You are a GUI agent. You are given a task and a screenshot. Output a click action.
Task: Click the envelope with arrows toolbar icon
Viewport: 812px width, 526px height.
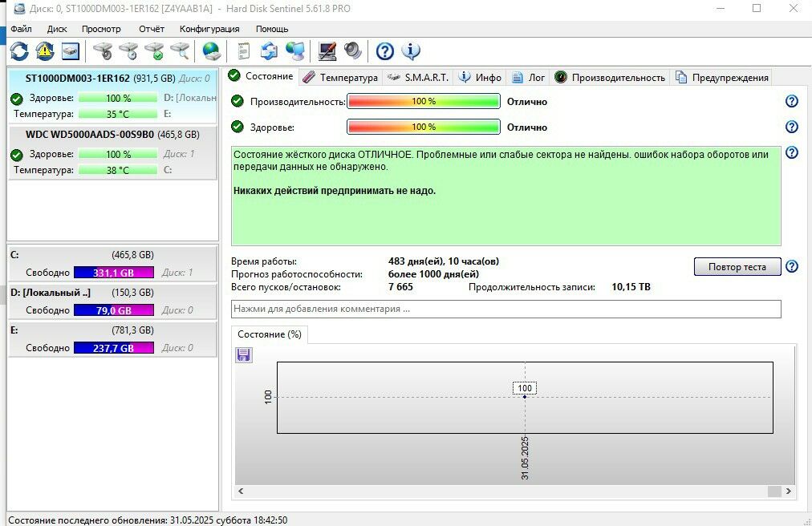click(269, 51)
